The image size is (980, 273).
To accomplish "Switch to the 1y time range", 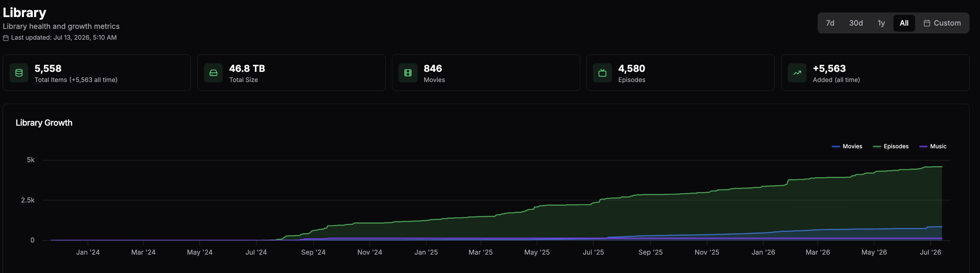I will click(881, 23).
